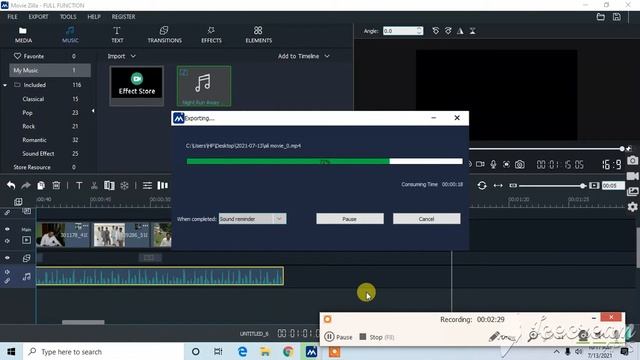Flip vertically with the vertical mirror icon

click(x=473, y=31)
